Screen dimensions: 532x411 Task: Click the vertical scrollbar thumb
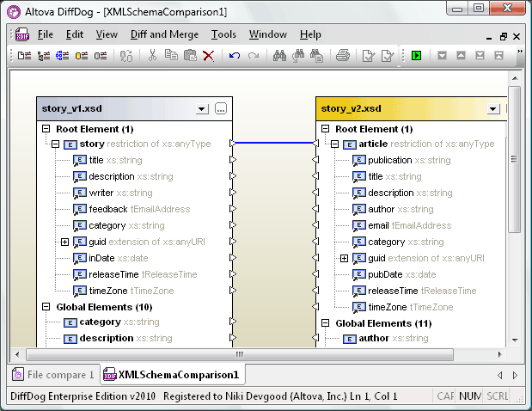click(x=515, y=160)
